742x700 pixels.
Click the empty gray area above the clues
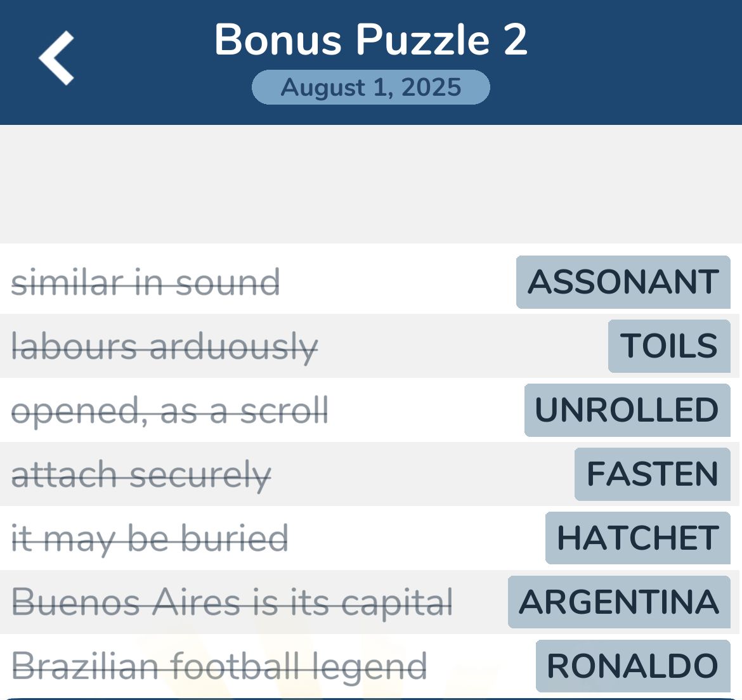click(x=371, y=184)
